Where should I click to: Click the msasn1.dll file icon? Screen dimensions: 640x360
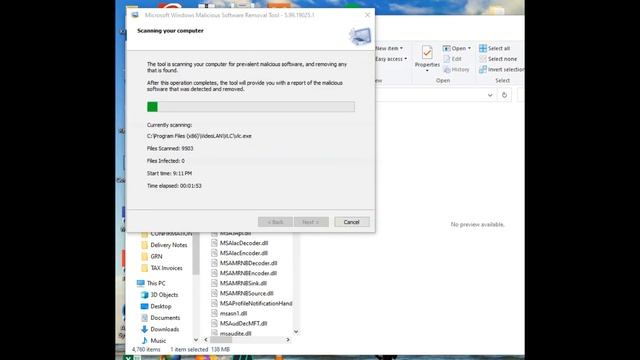(x=214, y=313)
